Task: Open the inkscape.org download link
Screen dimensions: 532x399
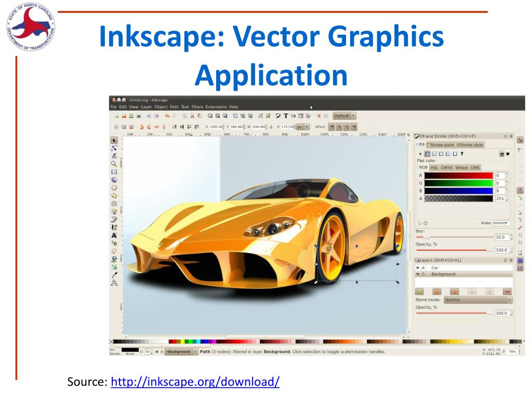Action: pos(195,382)
